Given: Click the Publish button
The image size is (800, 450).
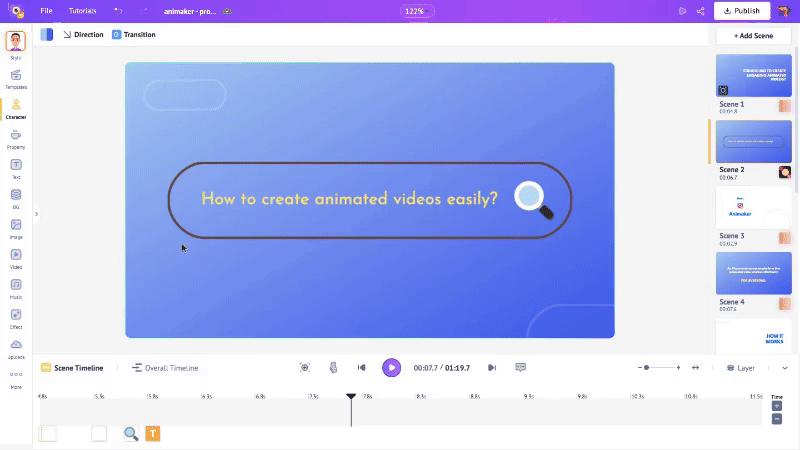Looking at the screenshot, I should click(741, 11).
